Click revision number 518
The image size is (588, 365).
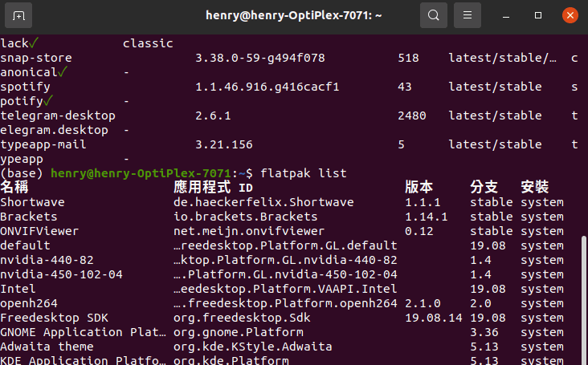coord(408,58)
